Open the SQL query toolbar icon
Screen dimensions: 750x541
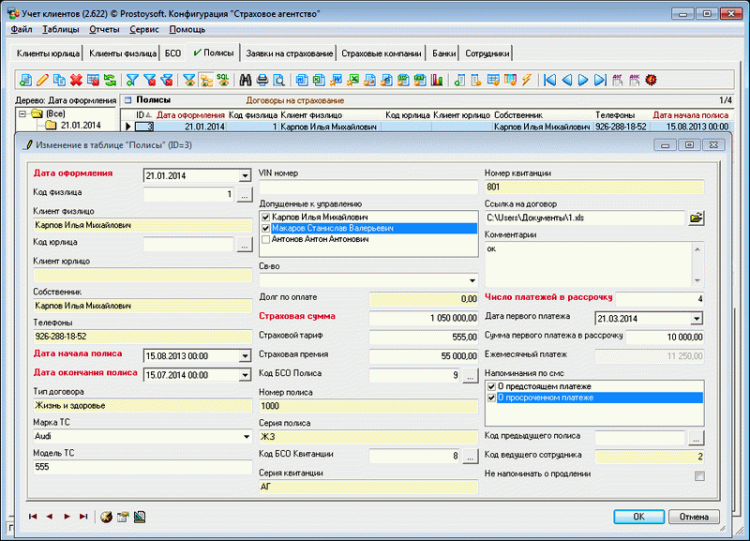[223, 79]
